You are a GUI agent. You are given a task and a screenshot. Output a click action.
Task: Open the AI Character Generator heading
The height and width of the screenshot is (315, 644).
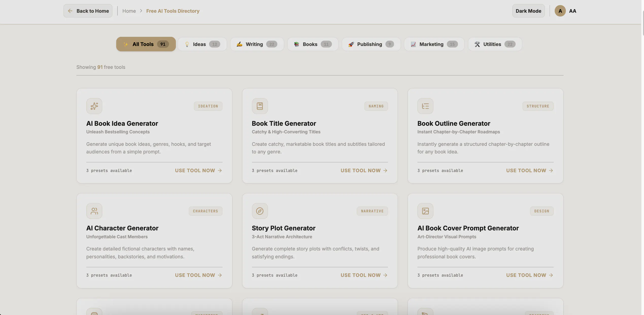[122, 228]
